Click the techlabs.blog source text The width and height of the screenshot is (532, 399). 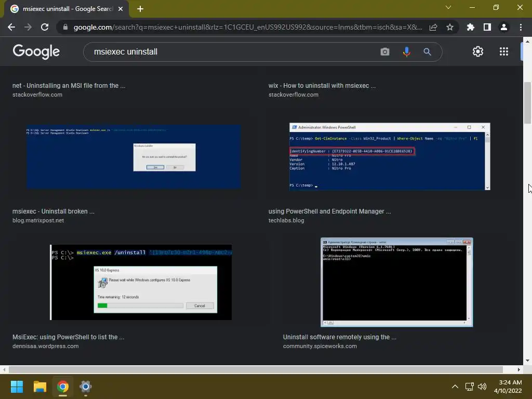286,220
